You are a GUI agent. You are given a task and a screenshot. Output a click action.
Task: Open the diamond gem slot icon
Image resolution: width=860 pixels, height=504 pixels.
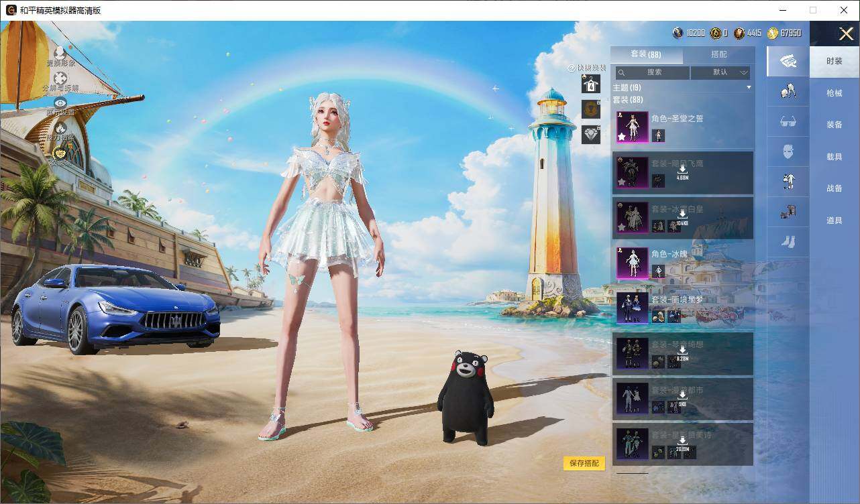pos(591,134)
